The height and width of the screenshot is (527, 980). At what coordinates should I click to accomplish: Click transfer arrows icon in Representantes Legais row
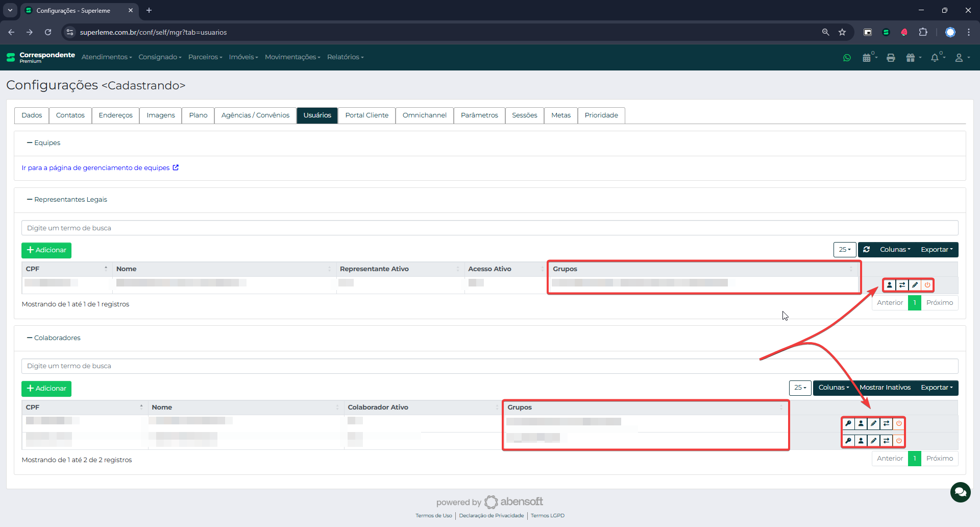(x=902, y=285)
